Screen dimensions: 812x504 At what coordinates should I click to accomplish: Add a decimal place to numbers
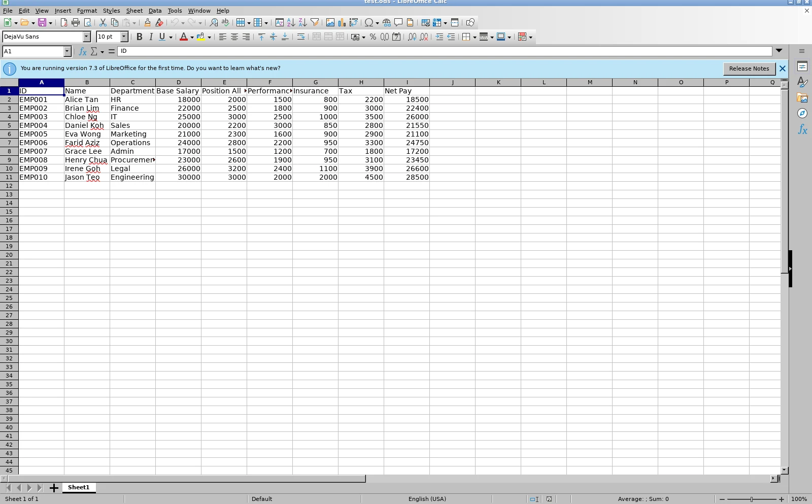(x=412, y=37)
